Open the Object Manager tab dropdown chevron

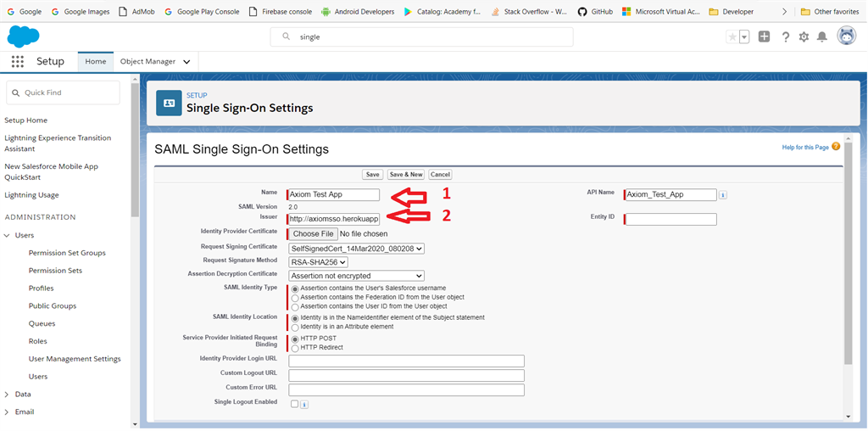(187, 62)
